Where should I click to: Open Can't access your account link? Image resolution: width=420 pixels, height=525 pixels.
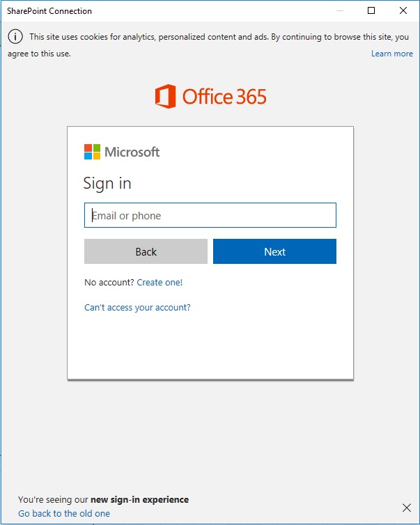[137, 307]
